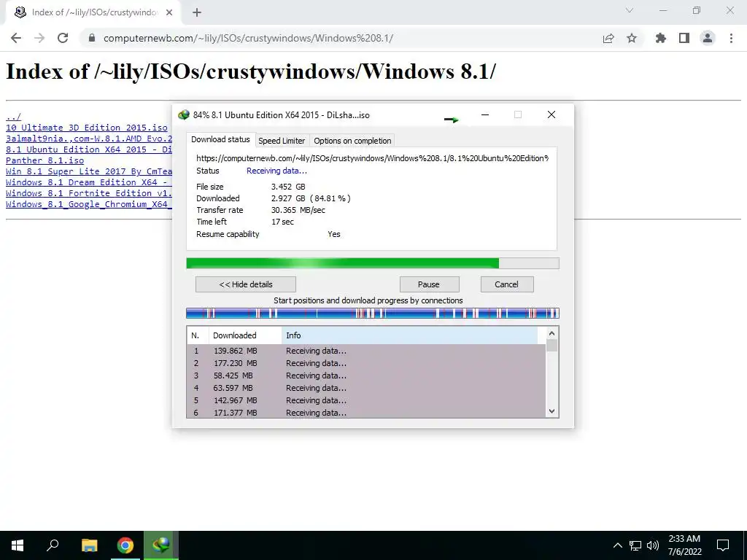The image size is (747, 560).
Task: Bookmark this page with the star icon
Action: tap(632, 38)
